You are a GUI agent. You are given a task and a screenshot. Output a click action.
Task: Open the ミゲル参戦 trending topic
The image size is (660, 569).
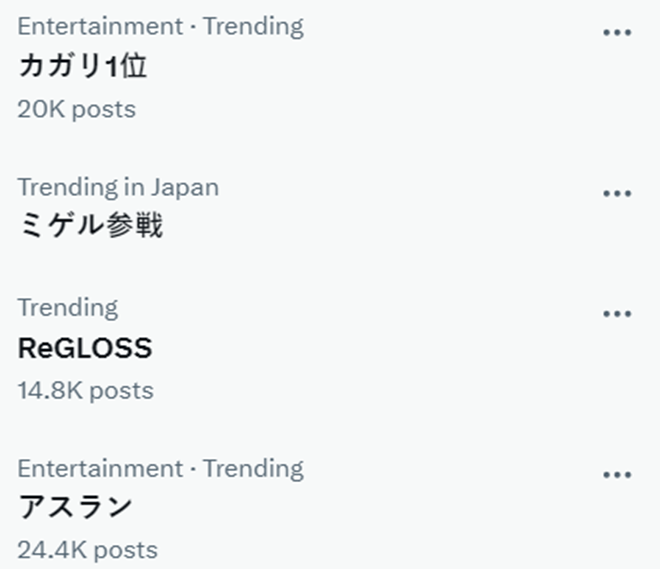[x=90, y=227]
